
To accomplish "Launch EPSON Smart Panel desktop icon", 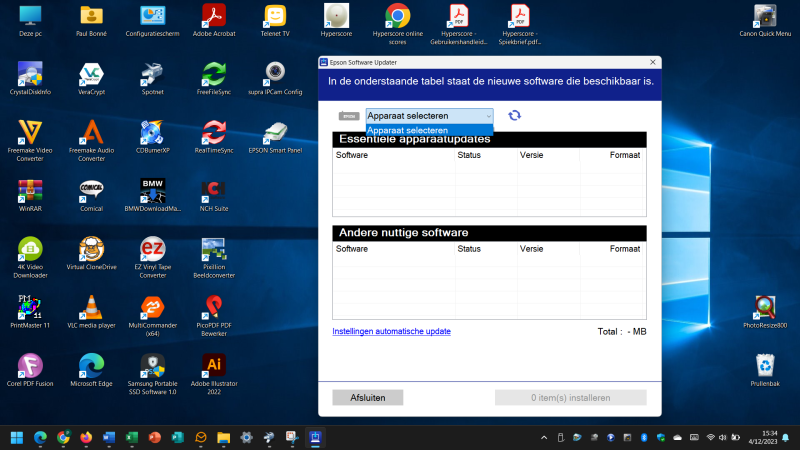I will coord(275,133).
